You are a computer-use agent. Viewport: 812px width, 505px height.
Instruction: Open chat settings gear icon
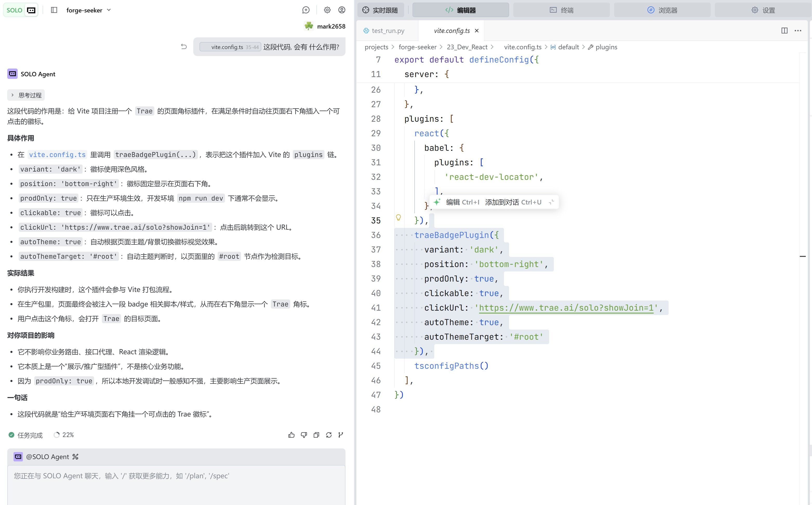pos(327,10)
